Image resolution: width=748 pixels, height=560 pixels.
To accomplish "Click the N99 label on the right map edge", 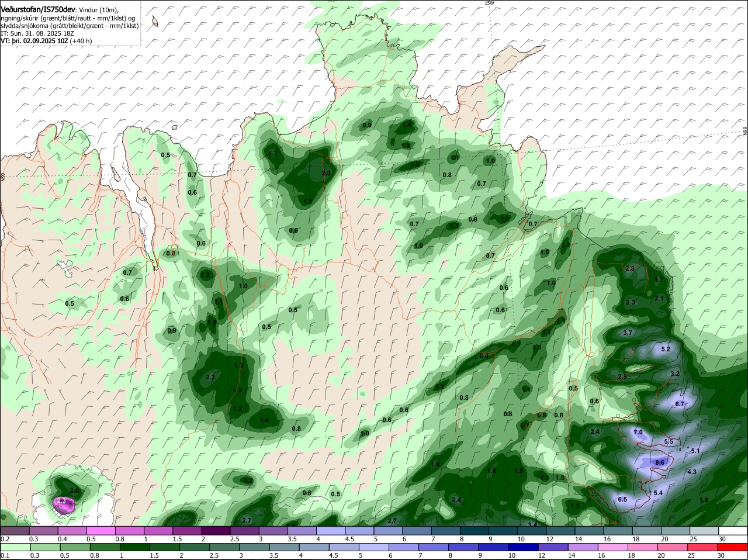I will pyautogui.click(x=745, y=132).
